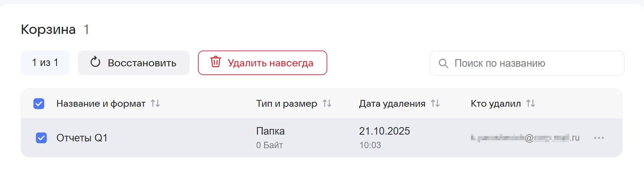Screen dimensions: 644x181
Task: Click the 1 из 1 selection counter
Action: coord(45,63)
